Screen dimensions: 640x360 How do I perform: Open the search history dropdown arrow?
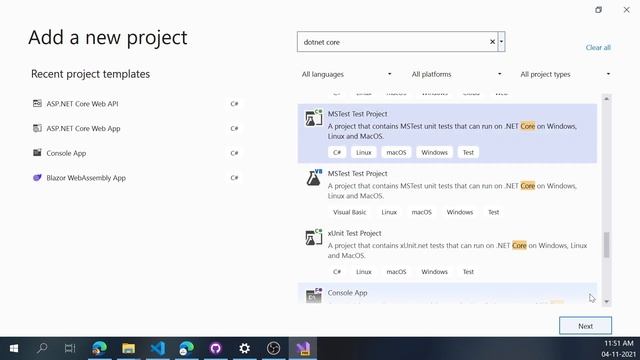[501, 42]
